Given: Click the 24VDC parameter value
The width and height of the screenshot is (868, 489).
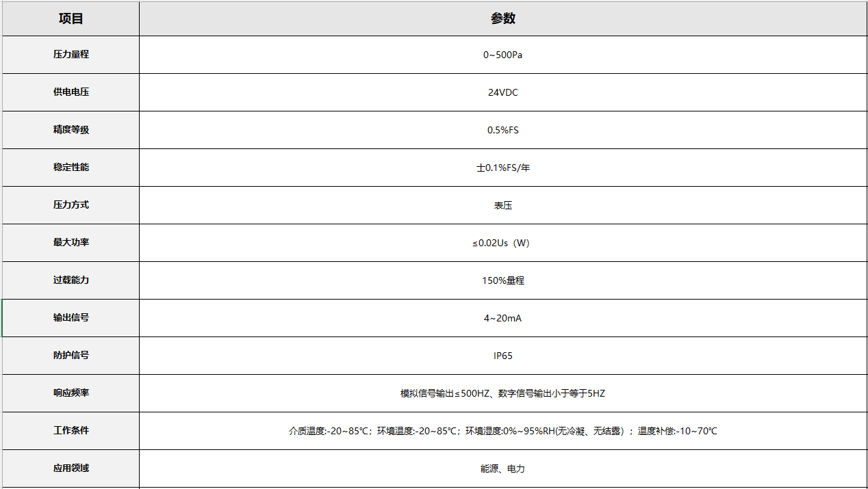Looking at the screenshot, I should pyautogui.click(x=503, y=92).
